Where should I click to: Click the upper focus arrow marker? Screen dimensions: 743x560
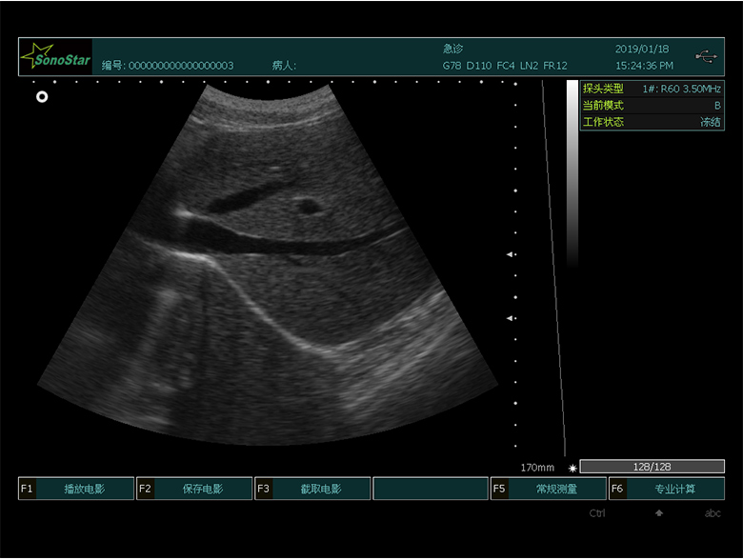coord(511,254)
